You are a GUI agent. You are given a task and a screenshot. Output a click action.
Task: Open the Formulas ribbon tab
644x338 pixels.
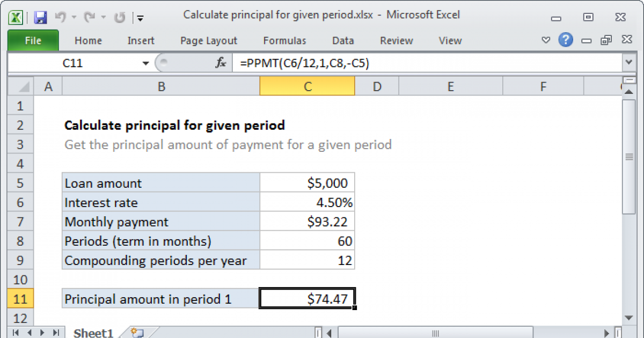(284, 41)
